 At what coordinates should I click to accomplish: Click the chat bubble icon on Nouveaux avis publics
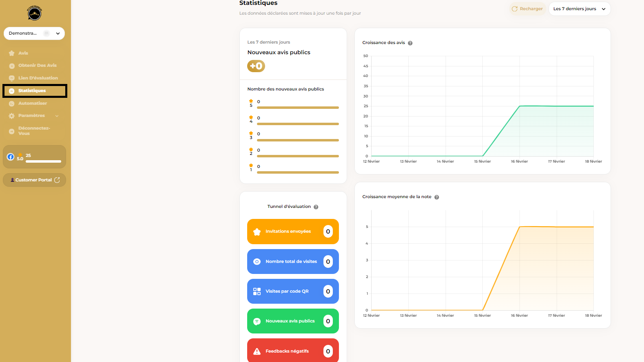(257, 321)
